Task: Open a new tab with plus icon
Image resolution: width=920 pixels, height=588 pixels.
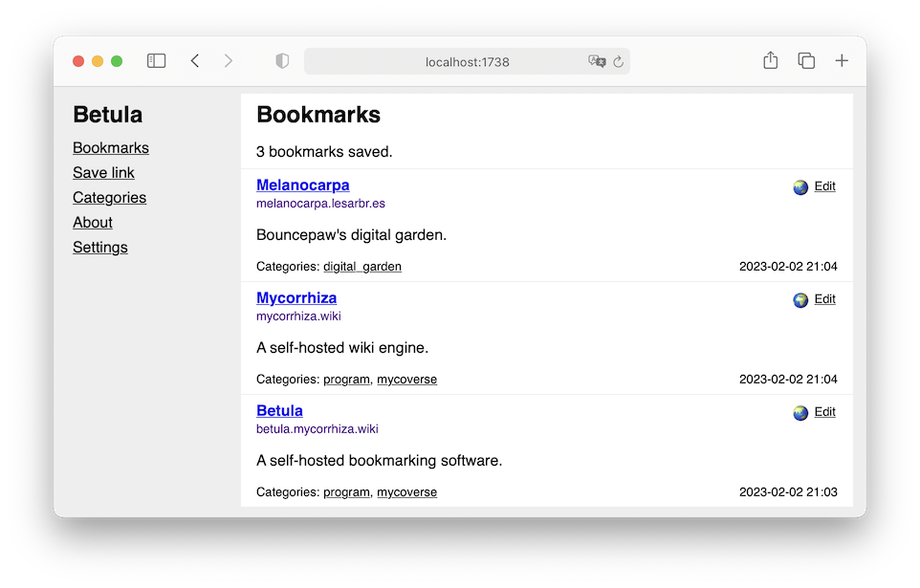Action: tap(842, 61)
